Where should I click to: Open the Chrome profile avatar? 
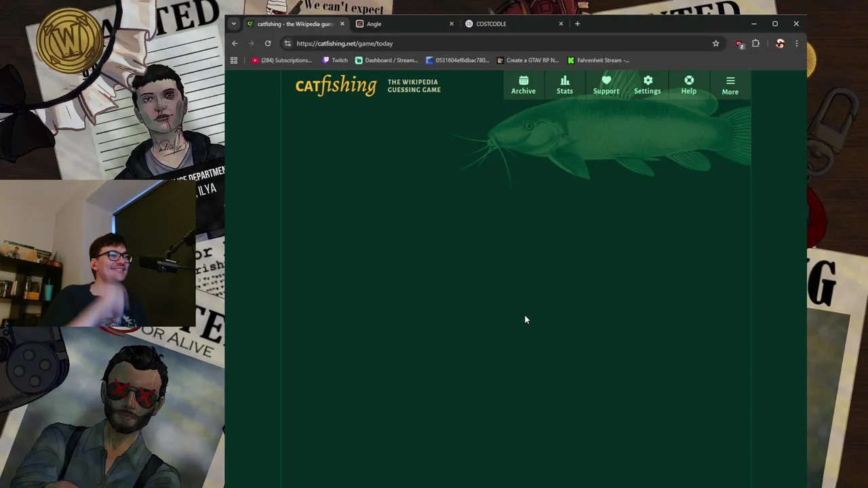(x=780, y=43)
